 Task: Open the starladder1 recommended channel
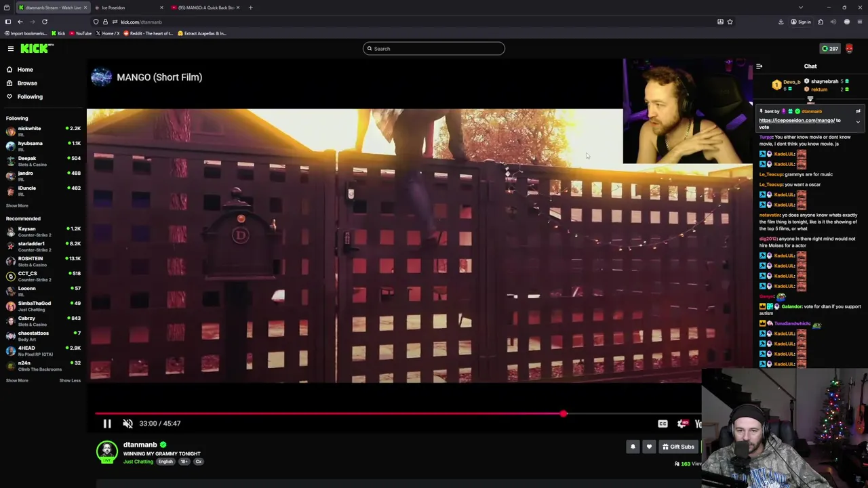point(43,246)
